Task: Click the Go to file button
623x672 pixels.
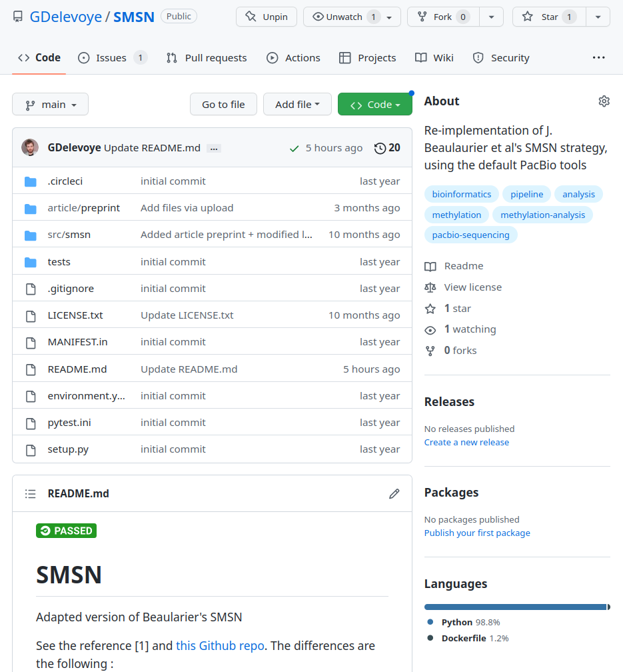Action: pyautogui.click(x=223, y=104)
